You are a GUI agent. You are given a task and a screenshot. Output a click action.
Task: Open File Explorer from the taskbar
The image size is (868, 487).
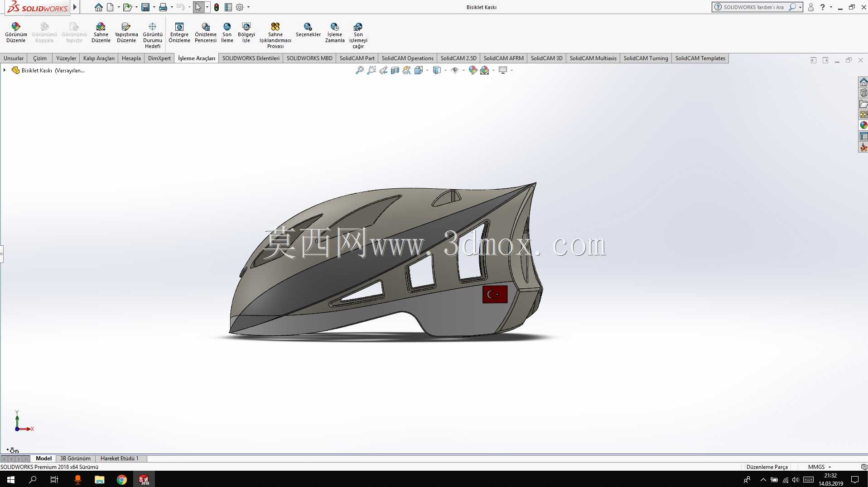tap(100, 479)
